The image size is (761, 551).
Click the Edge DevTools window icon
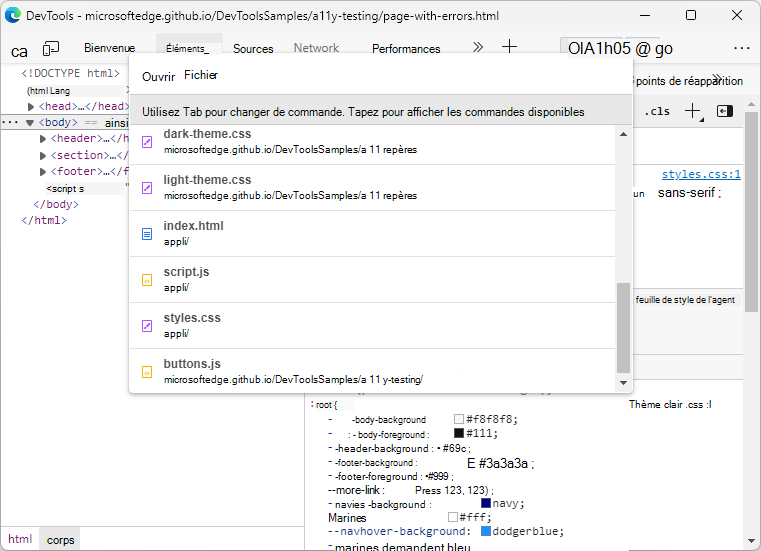point(13,16)
